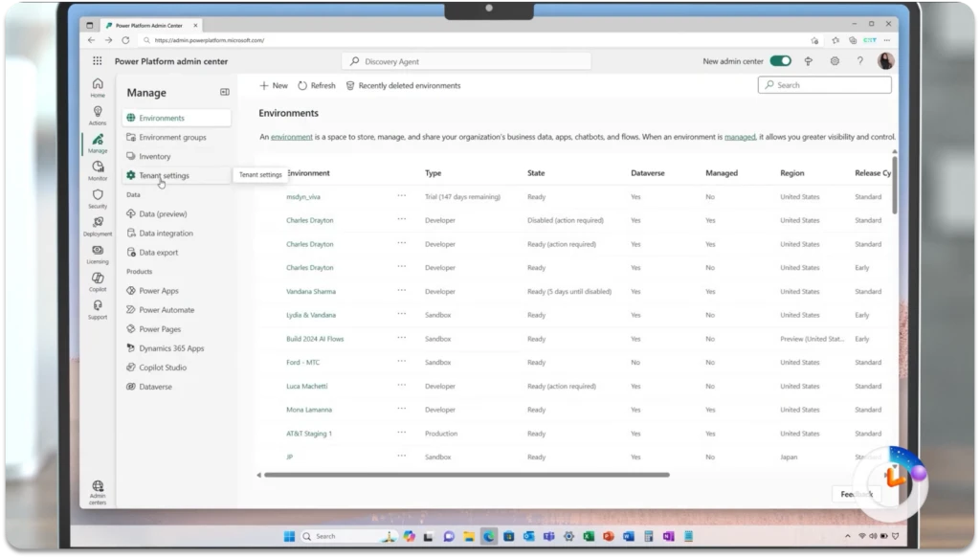Open the app launcher waffle icon

[98, 60]
